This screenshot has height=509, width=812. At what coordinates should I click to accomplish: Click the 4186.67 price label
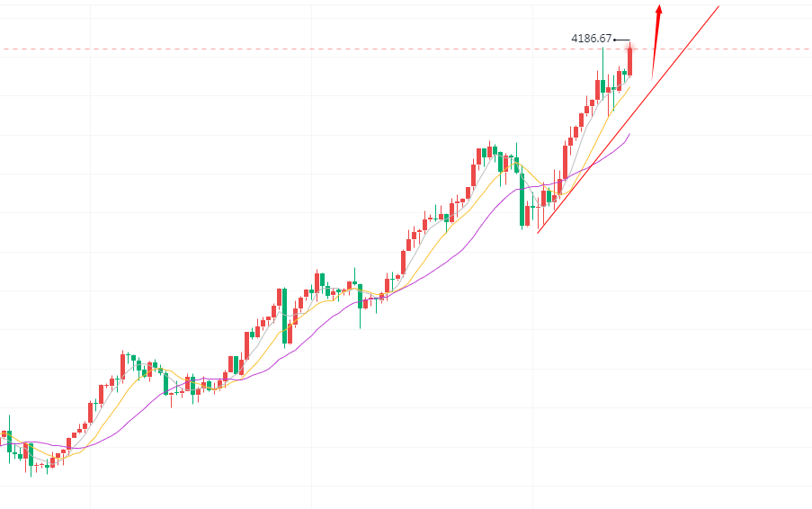591,39
